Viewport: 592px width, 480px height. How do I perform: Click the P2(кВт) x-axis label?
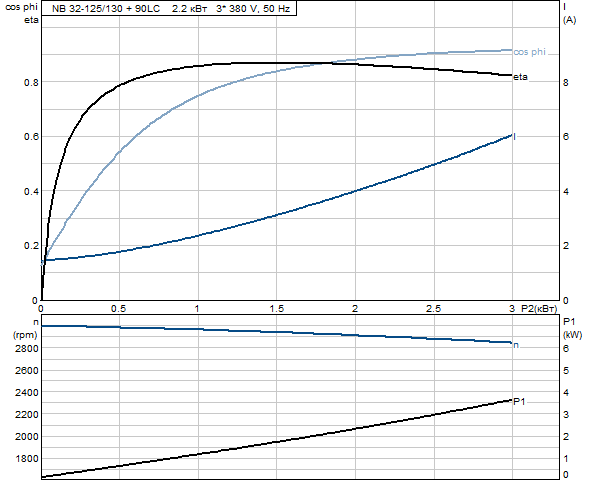click(539, 309)
